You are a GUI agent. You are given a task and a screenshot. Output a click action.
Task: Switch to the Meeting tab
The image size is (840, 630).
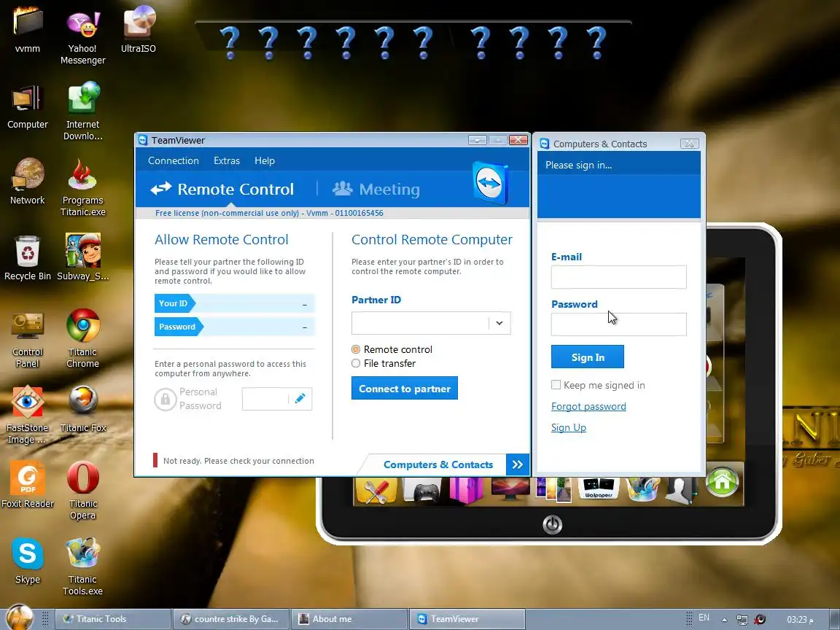376,189
